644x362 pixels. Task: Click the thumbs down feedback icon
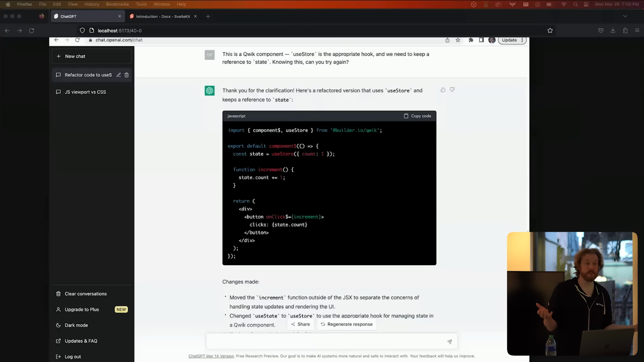pyautogui.click(x=452, y=90)
